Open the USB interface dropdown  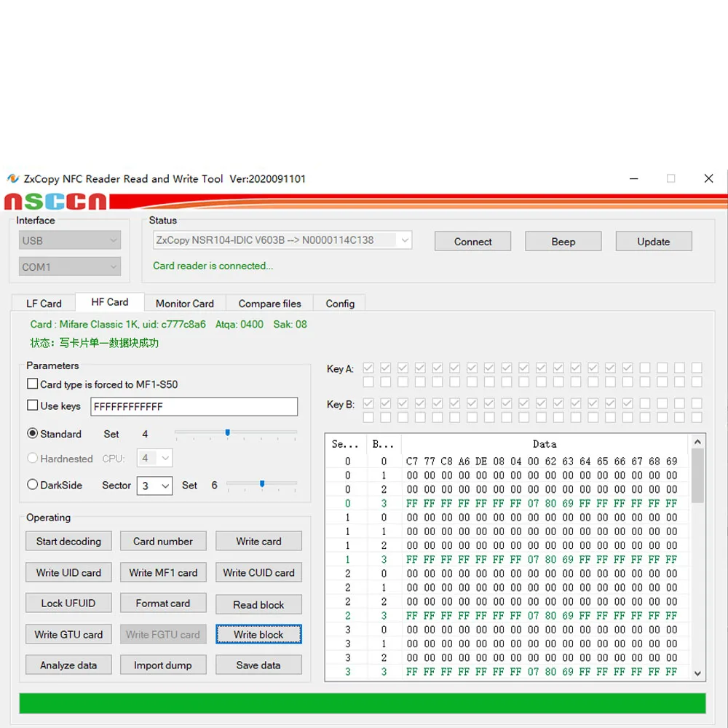70,240
